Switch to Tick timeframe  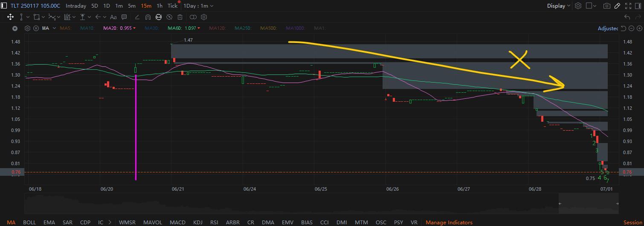coord(172,6)
